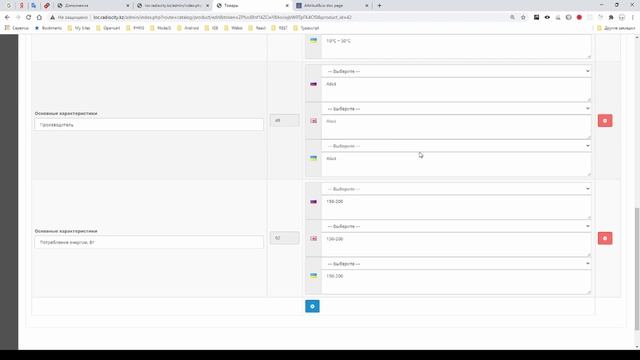Image resolution: width=640 pixels, height=360 pixels.
Task: Open the Bookmarks star shortcut
Action: tap(48, 28)
